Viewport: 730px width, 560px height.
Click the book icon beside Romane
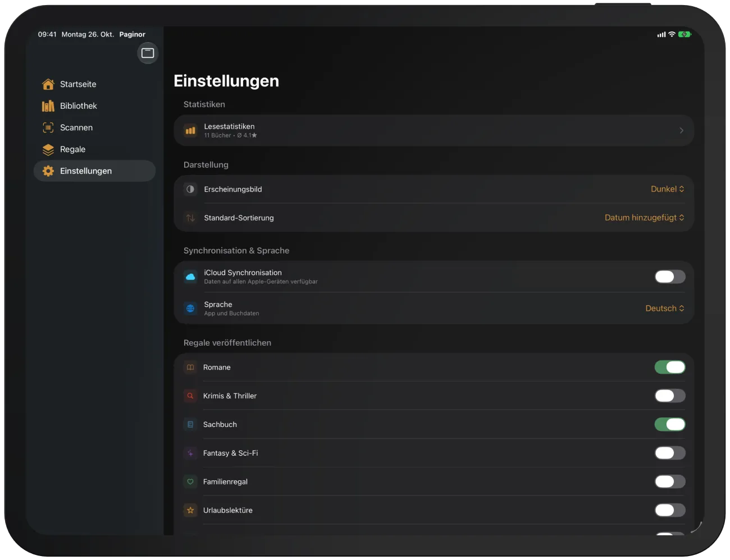click(190, 368)
